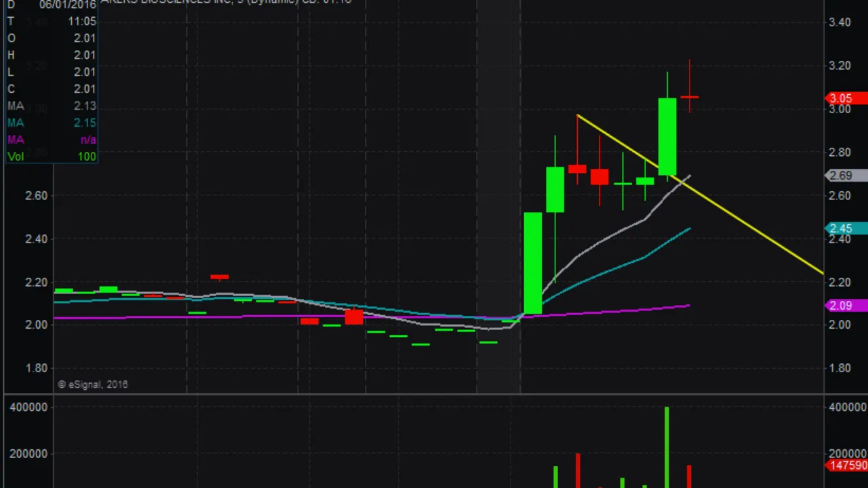Click the gray 2.69 moving average price flag
The width and height of the screenshot is (868, 488).
click(843, 176)
